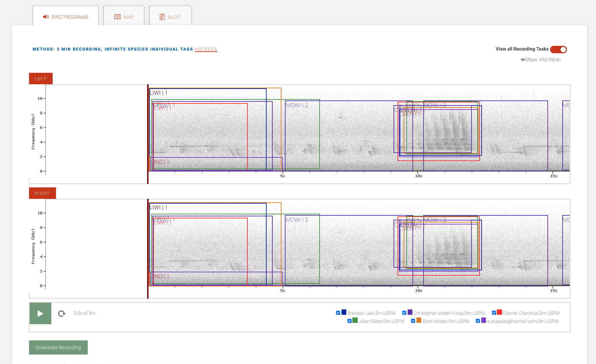Open the Hotkeys link
The height and width of the screenshot is (364, 596).
click(206, 49)
